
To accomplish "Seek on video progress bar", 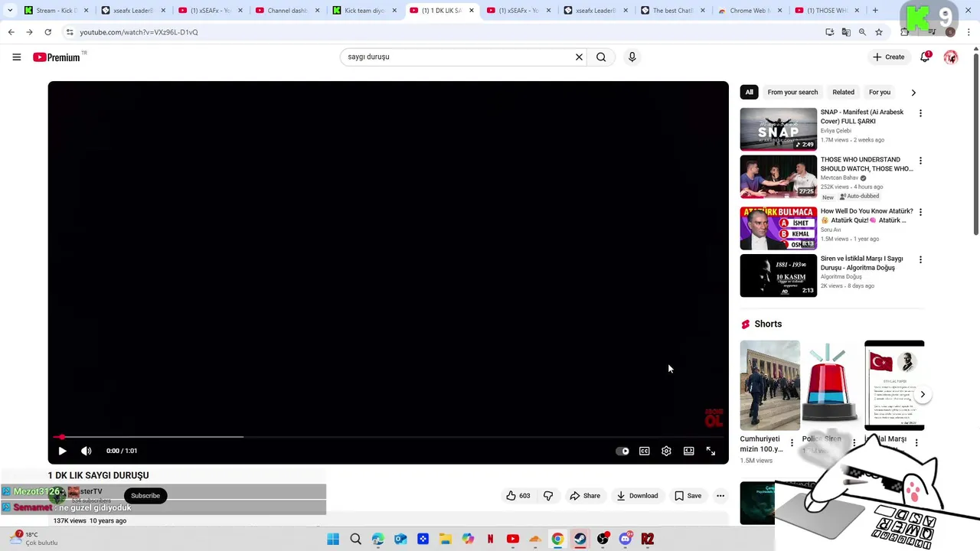I will coord(388,437).
